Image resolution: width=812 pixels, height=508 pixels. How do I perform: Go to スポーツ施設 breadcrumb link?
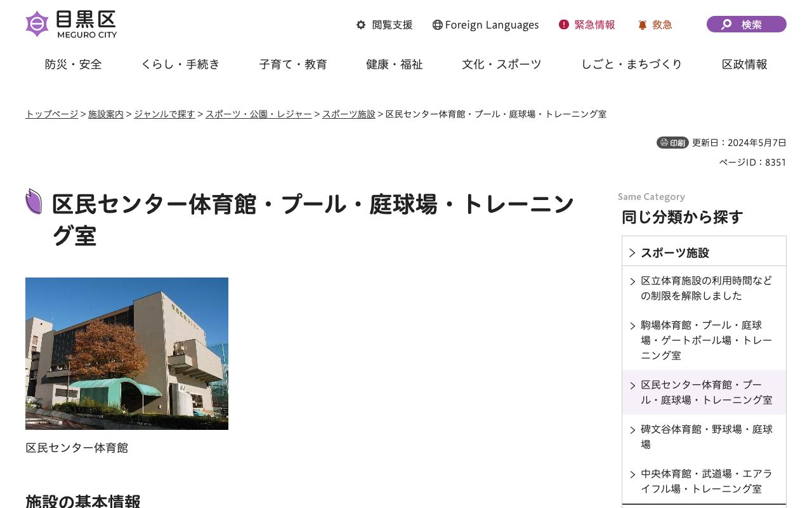tap(349, 114)
